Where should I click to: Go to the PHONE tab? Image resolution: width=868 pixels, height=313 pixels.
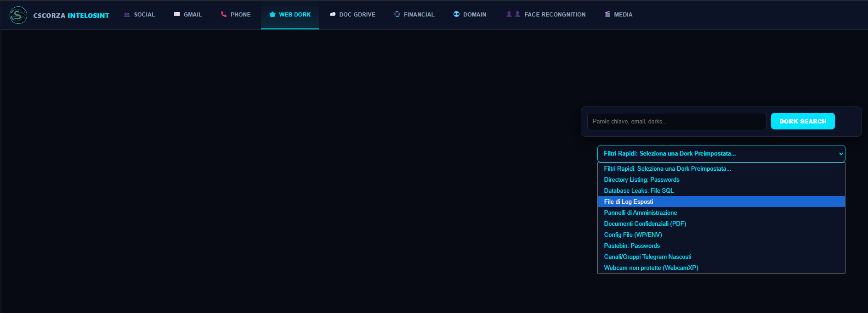pyautogui.click(x=236, y=15)
